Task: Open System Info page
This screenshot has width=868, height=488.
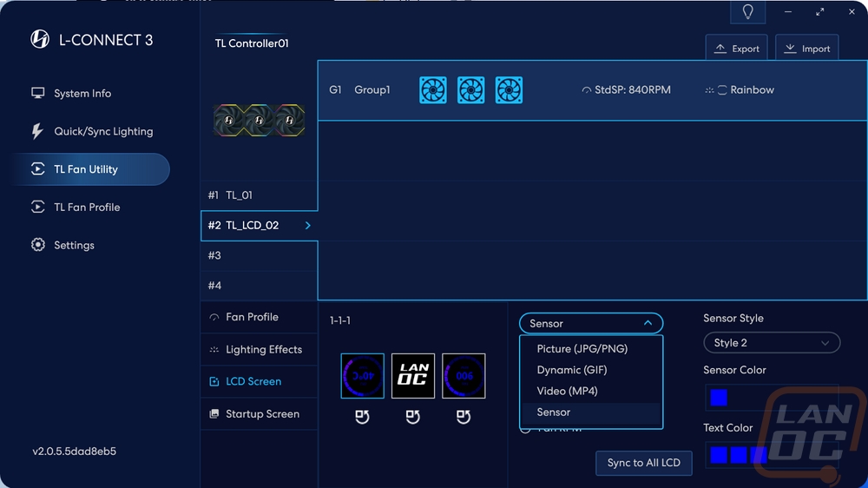Action: click(82, 93)
